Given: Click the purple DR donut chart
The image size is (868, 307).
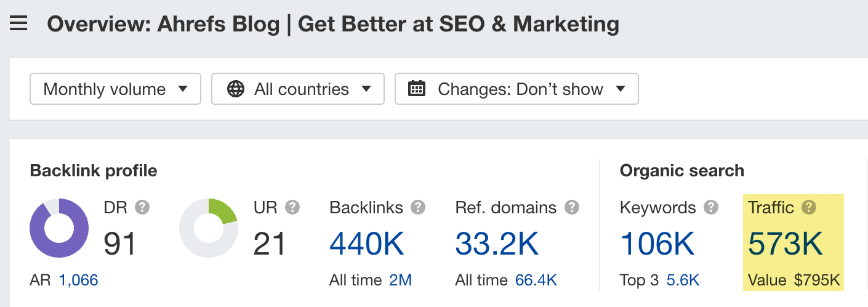Looking at the screenshot, I should point(59,228).
